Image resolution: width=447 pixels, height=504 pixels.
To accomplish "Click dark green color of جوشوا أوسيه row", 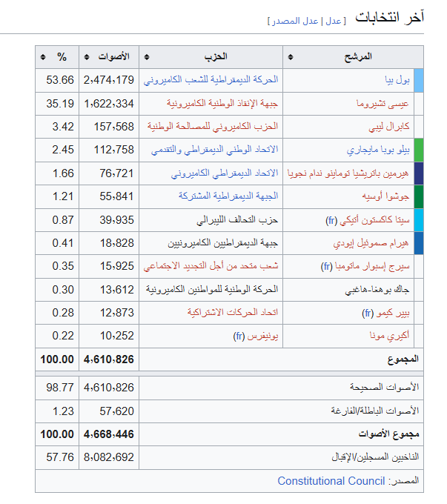I will click(419, 196).
